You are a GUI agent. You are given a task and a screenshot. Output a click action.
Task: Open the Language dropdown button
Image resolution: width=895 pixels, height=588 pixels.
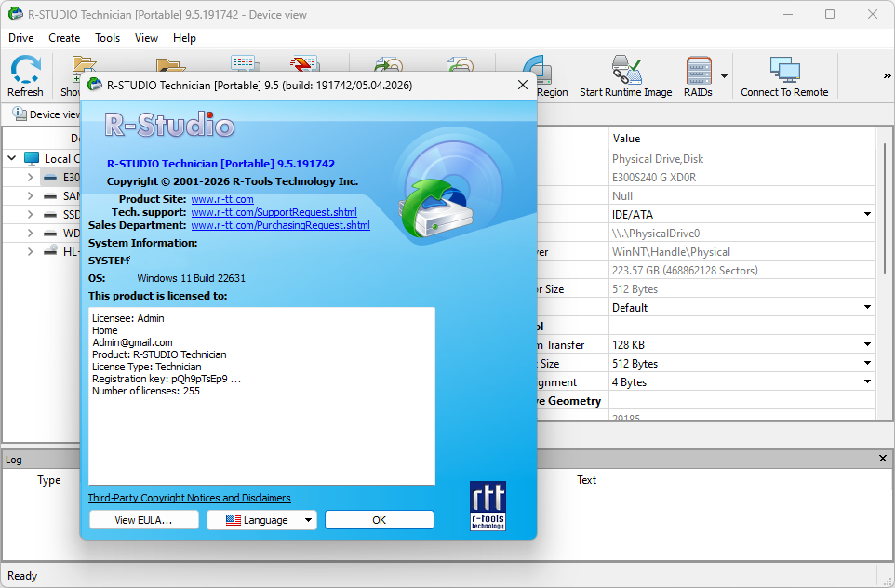click(x=261, y=520)
